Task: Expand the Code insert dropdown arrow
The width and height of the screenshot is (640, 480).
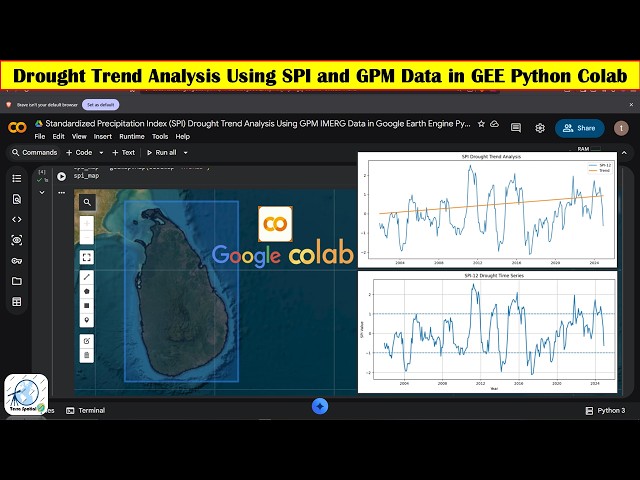Action: coord(101,153)
